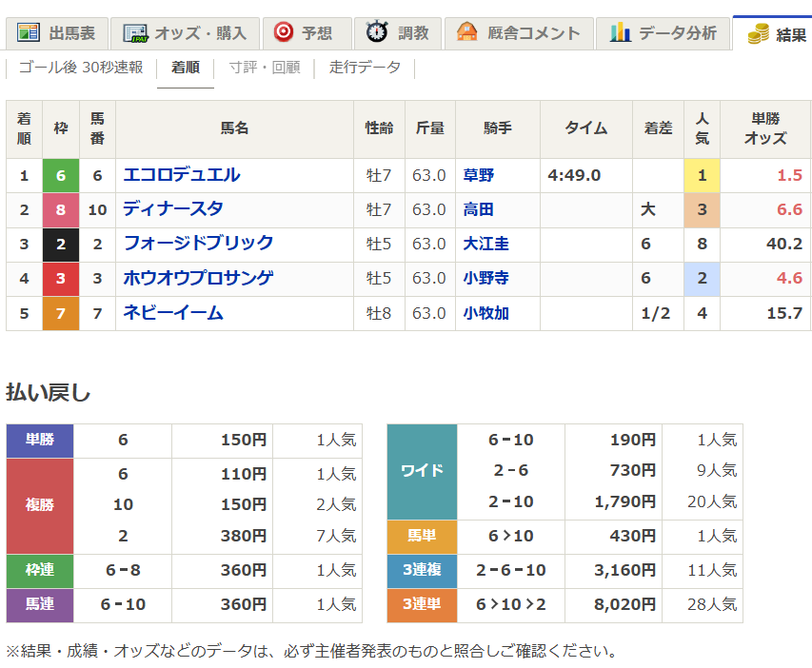
Task: Open ゴール後 30秒速報 sub-tab
Action: point(81,68)
